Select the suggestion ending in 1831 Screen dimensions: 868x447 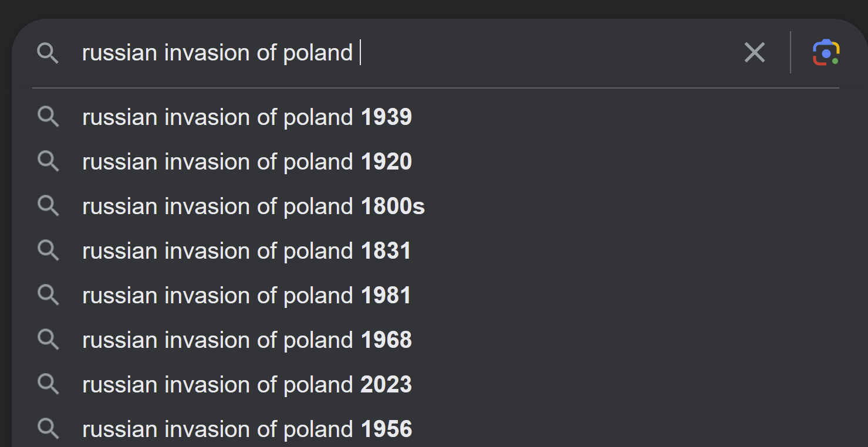tap(246, 251)
